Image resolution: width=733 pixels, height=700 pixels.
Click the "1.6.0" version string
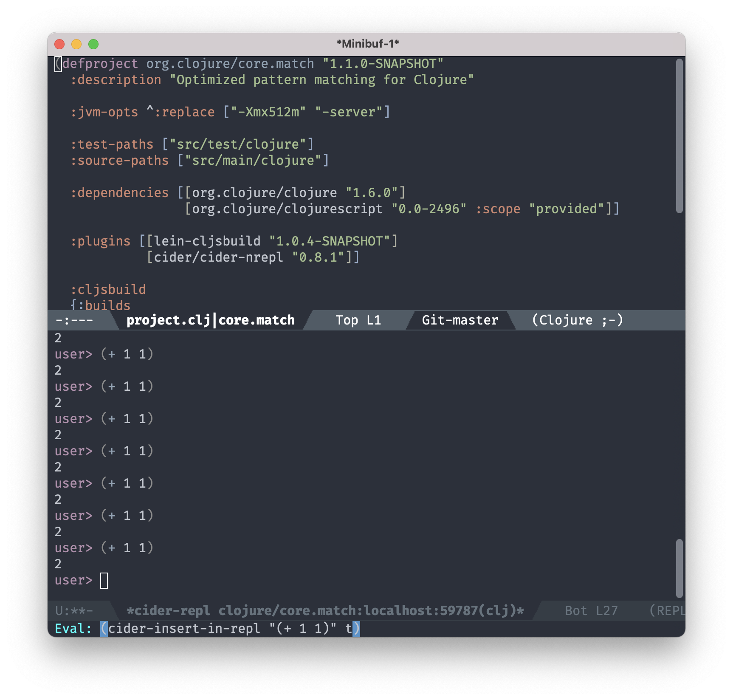click(372, 193)
